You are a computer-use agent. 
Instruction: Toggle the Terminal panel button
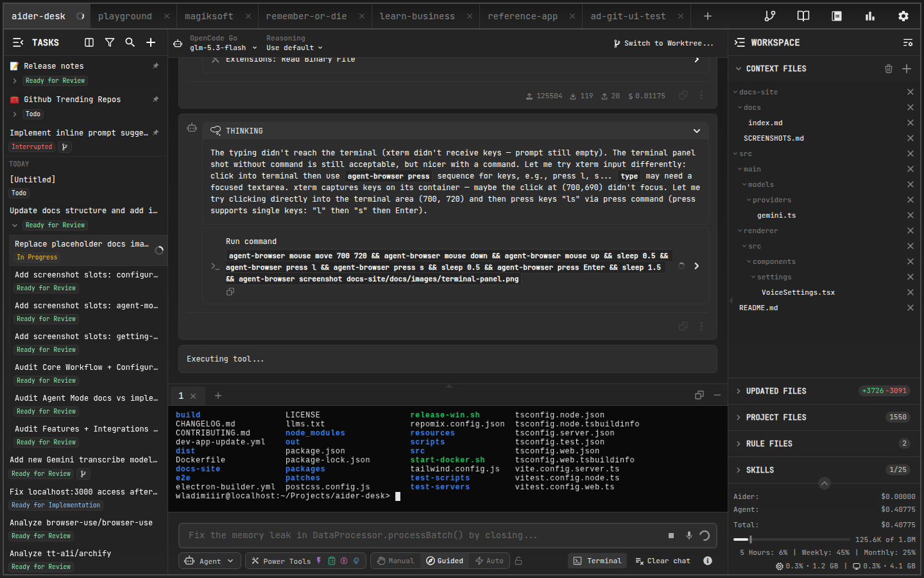[597, 561]
